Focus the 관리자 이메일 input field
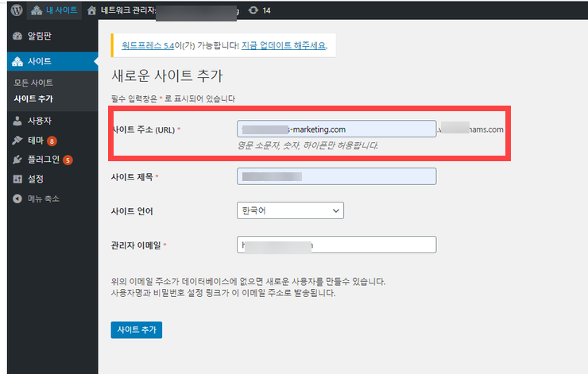This screenshot has width=588, height=374. pyautogui.click(x=336, y=245)
